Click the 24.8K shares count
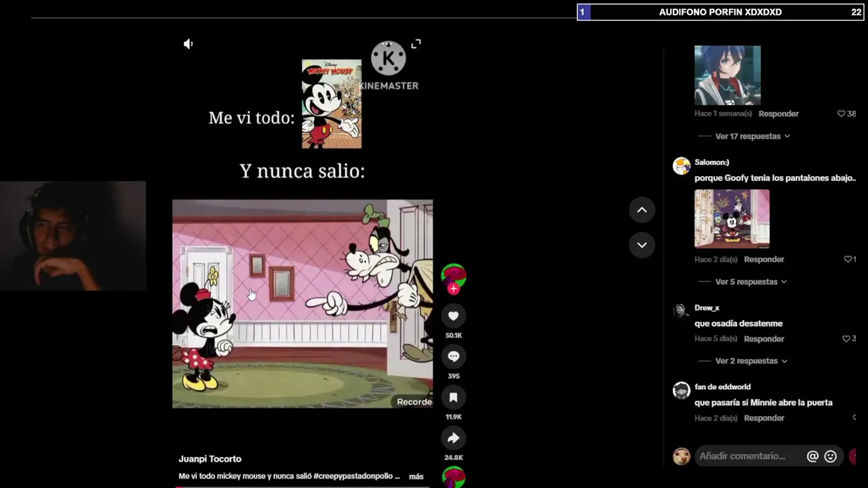The width and height of the screenshot is (868, 488). point(454,457)
